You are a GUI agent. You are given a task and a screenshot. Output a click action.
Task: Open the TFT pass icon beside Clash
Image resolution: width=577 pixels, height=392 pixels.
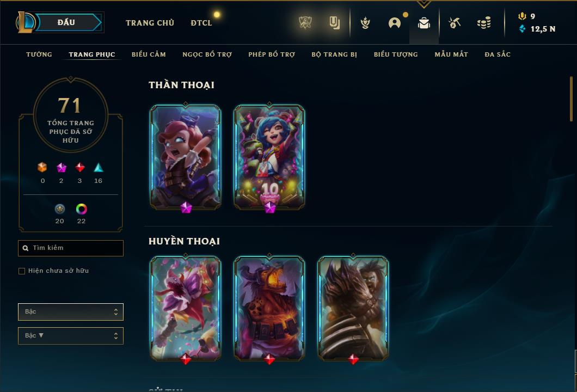click(x=335, y=23)
